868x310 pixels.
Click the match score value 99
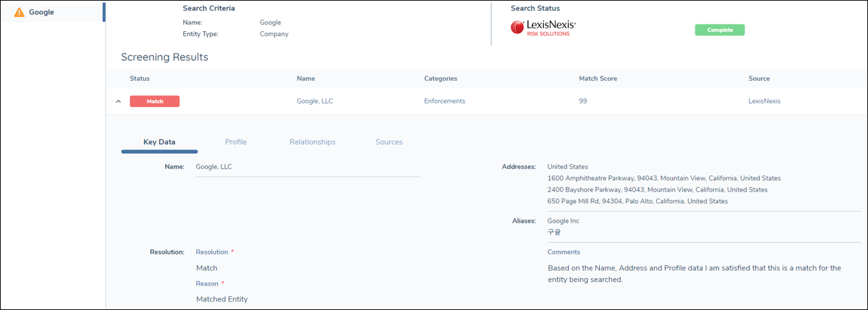(583, 102)
